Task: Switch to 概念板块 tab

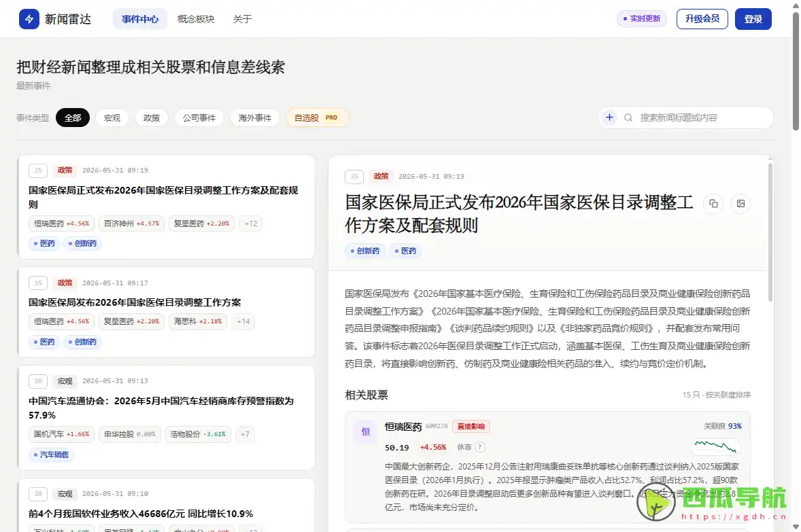Action: pyautogui.click(x=196, y=19)
